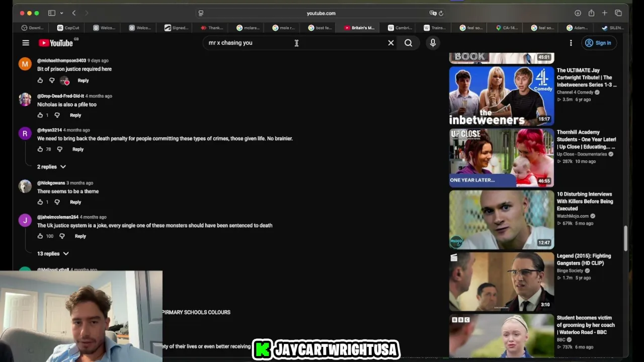Open the @Nickgowans channel username
644x362 pixels.
pyautogui.click(x=51, y=183)
